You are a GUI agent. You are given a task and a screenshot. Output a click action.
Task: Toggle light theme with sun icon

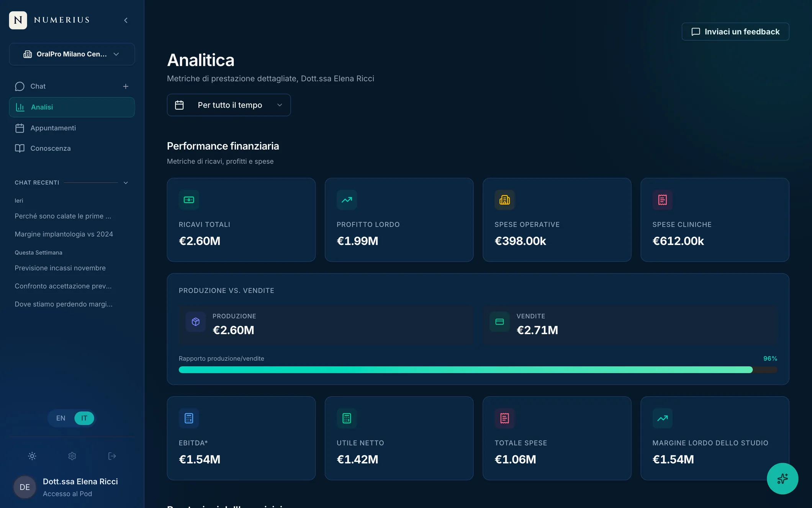click(32, 456)
